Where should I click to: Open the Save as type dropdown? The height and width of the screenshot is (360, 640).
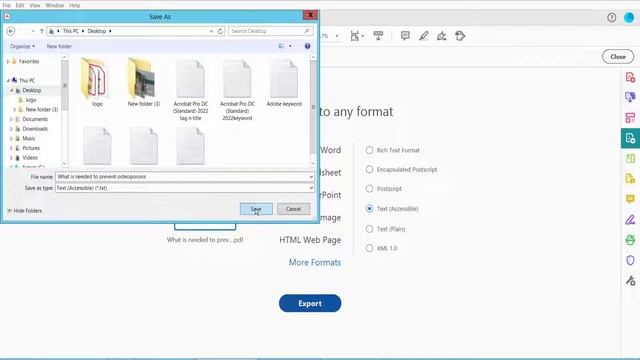click(311, 188)
